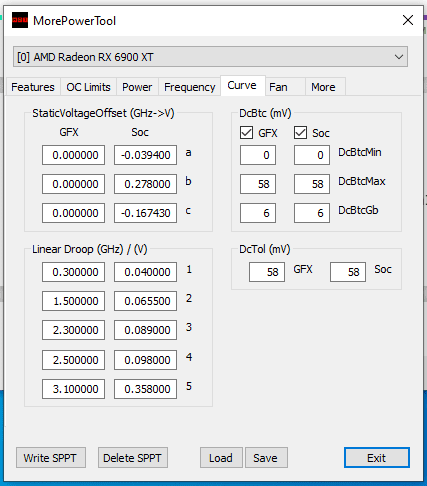Click Linear Droop row 3 voltage 0.089000
Screen dimensions: 427x486
145,330
